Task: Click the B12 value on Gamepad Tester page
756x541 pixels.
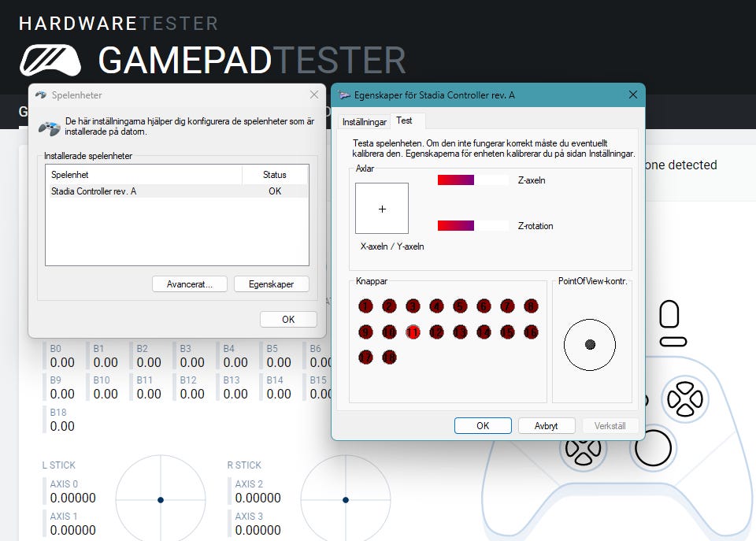Action: [192, 395]
